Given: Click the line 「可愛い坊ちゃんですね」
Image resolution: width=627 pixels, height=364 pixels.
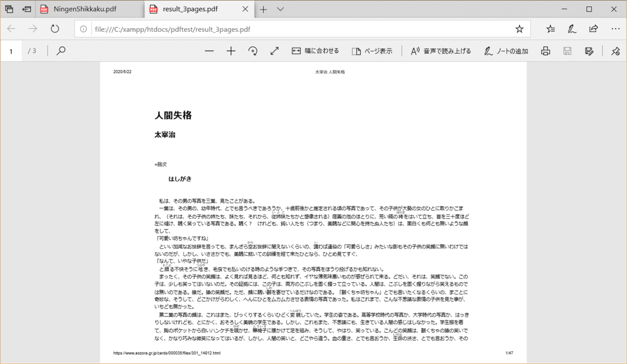Looking at the screenshot, I should tap(182, 238).
